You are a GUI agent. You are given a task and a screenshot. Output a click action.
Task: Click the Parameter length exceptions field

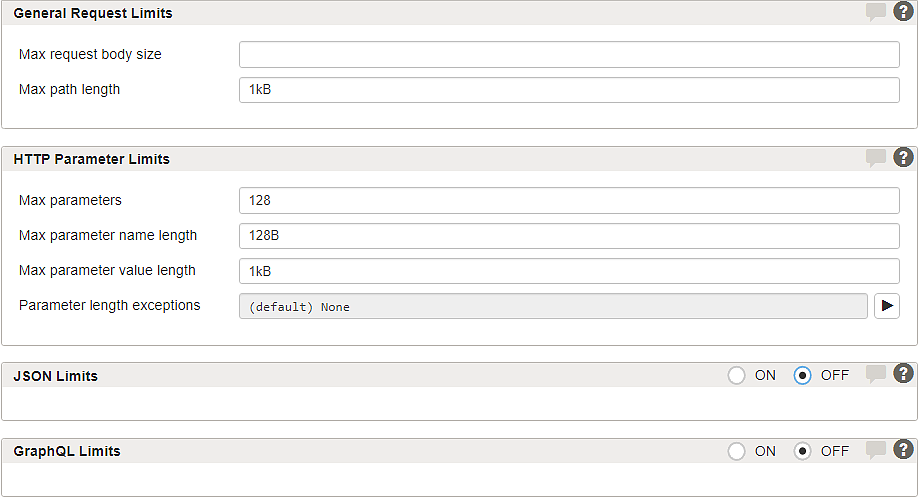point(553,306)
